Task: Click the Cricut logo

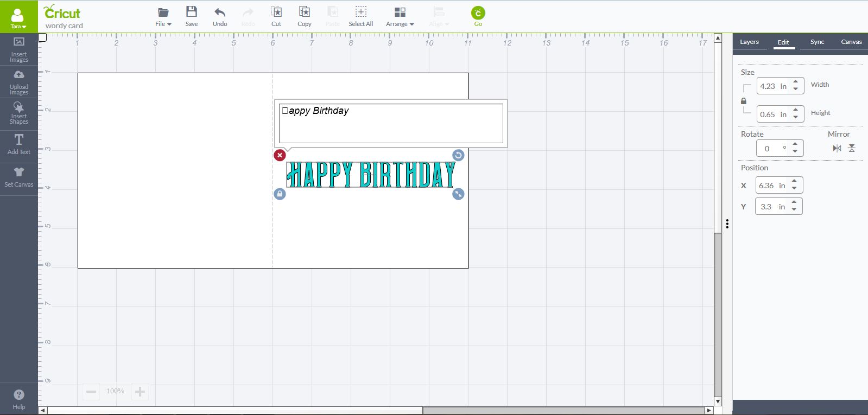Action: tap(62, 12)
